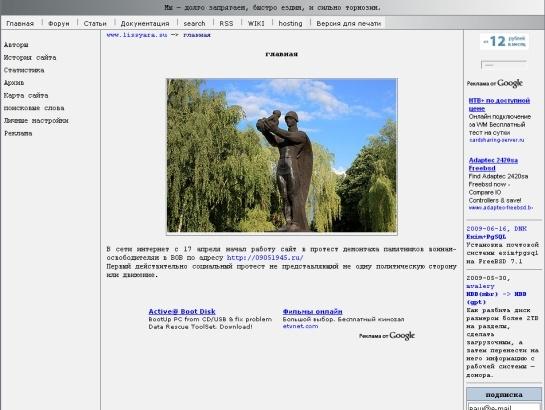Open Adaptec 2420sa Freebsd ad
This screenshot has width=545, height=410.
493,164
